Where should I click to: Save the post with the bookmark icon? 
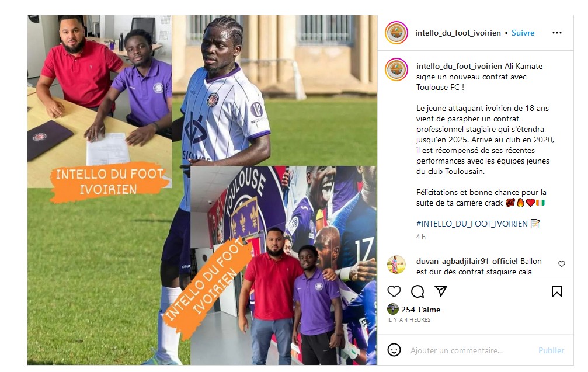[x=557, y=291]
